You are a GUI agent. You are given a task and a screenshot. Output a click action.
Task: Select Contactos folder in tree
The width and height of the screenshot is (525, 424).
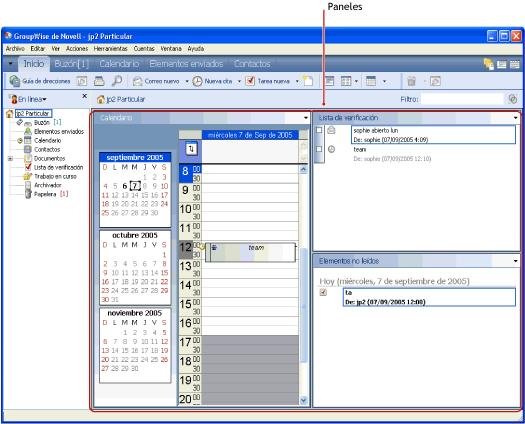pyautogui.click(x=47, y=149)
